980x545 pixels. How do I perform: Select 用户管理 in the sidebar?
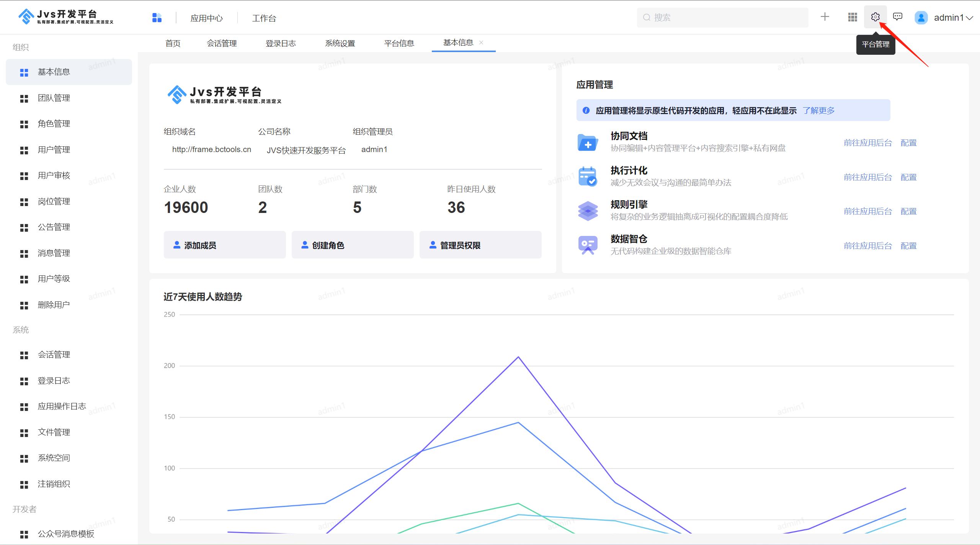54,150
